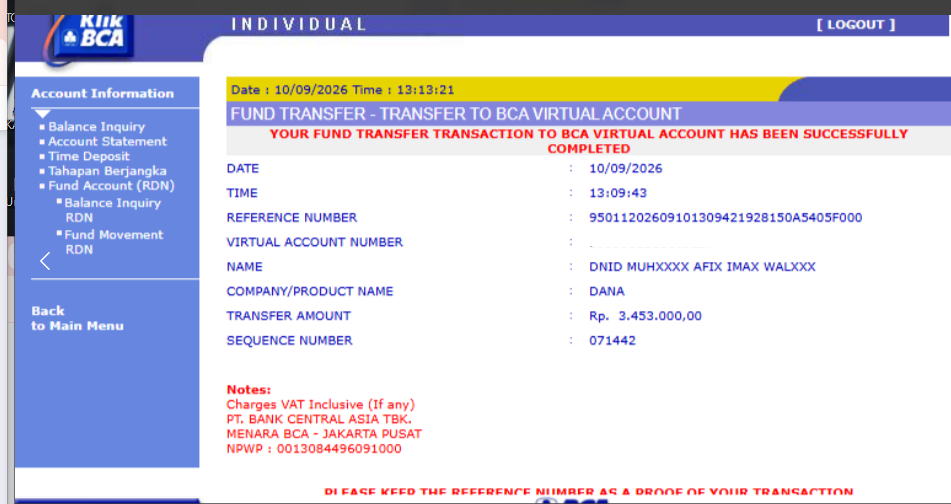Open Tahapan Berjangka
This screenshot has height=504, width=951.
pyautogui.click(x=107, y=171)
